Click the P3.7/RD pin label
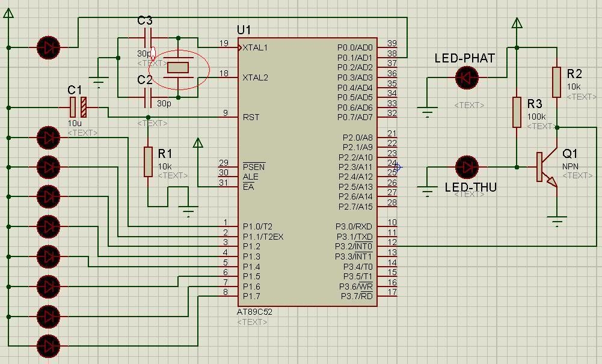 point(357,296)
